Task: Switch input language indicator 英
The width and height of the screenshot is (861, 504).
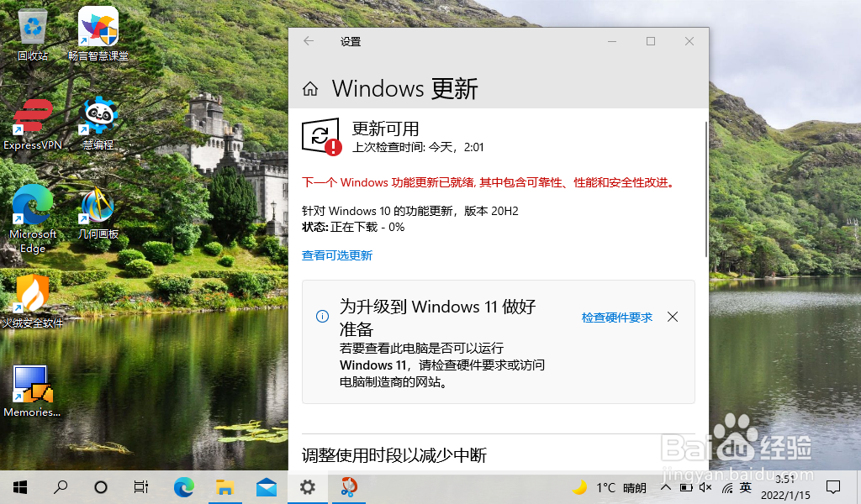Action: tap(746, 487)
